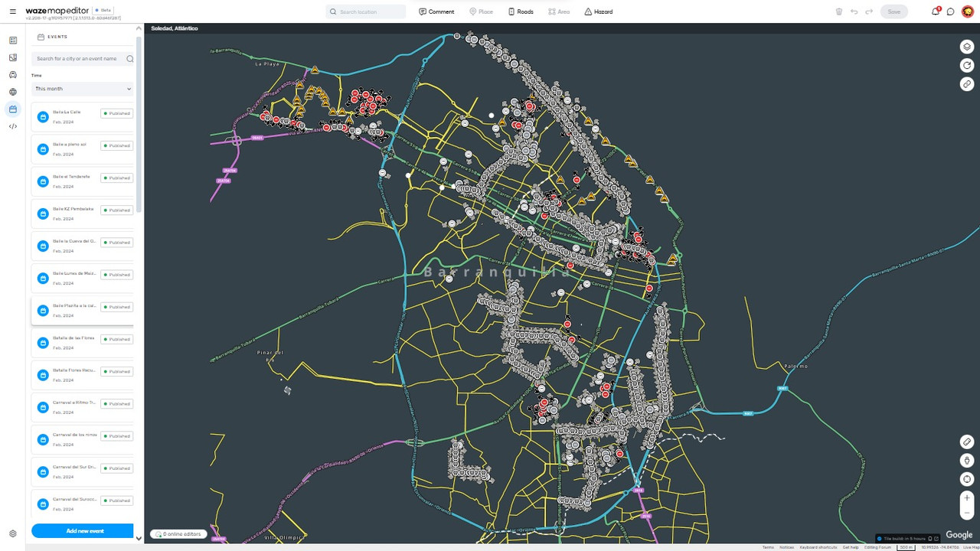Screen dimensions: 980x551
Task: Select the ruler measure tool
Action: [967, 442]
